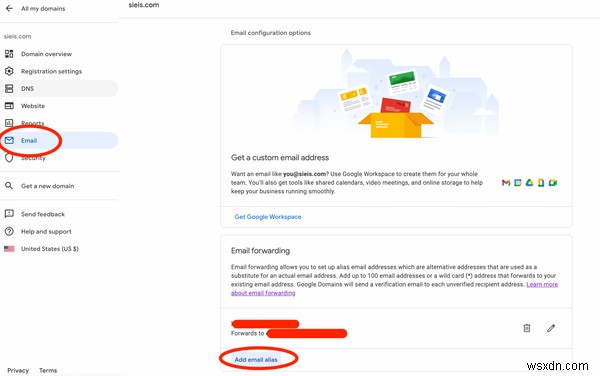Image resolution: width=600 pixels, height=376 pixels.
Task: Click the Domain overview dashboard icon
Action: (9, 54)
